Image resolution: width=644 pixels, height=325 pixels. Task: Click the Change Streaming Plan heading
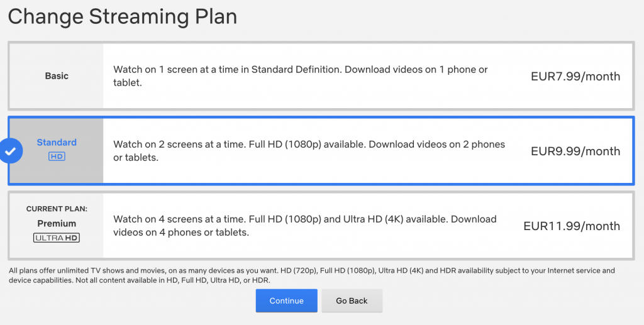pos(123,17)
